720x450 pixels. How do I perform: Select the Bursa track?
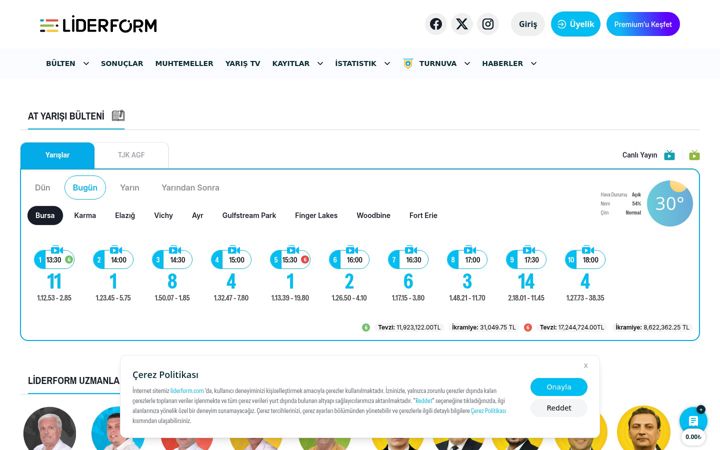(45, 215)
